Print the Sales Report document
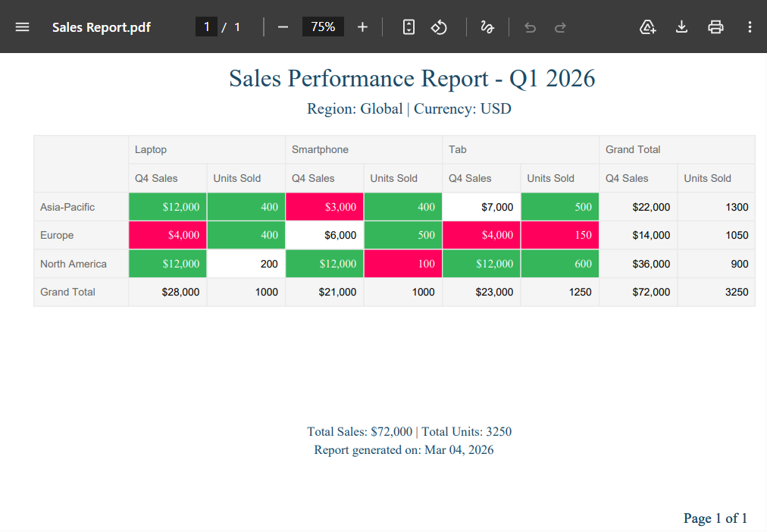The image size is (767, 532). pos(715,27)
